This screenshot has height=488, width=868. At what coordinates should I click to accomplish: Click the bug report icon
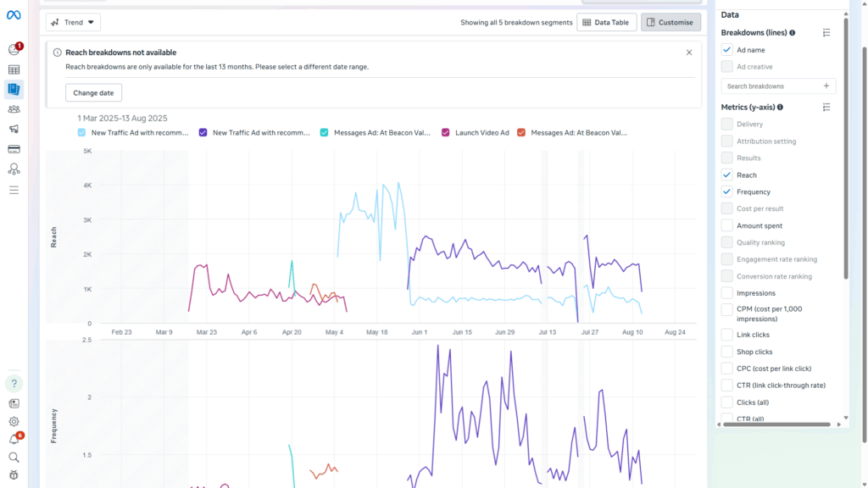[x=14, y=475]
